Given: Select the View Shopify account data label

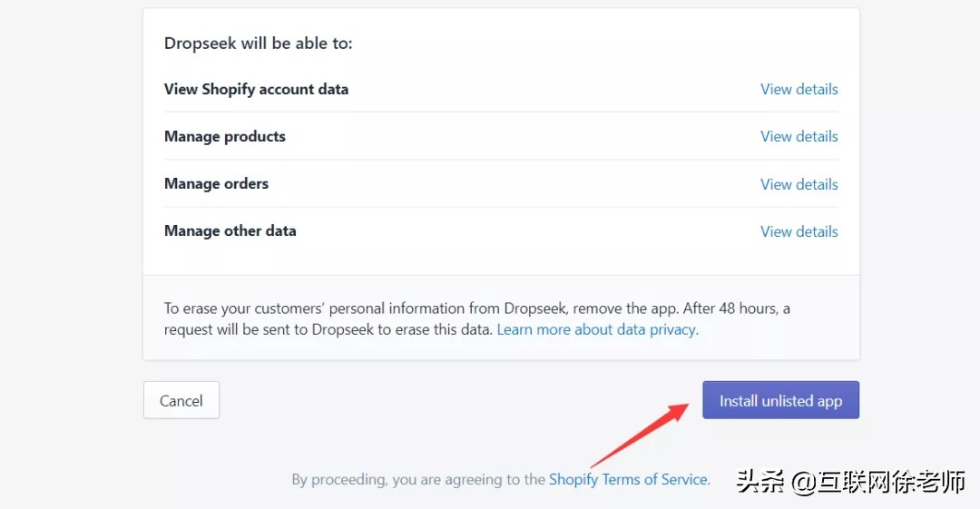Looking at the screenshot, I should pos(256,89).
